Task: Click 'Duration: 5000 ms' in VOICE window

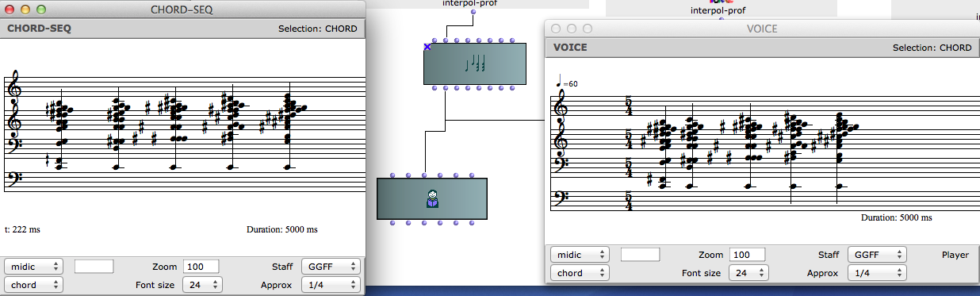Action: 896,217
